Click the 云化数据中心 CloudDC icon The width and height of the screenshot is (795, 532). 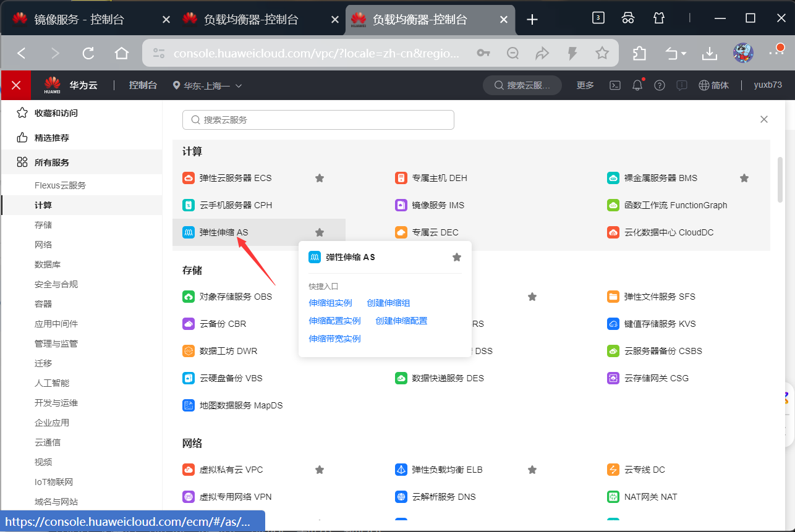click(x=613, y=232)
